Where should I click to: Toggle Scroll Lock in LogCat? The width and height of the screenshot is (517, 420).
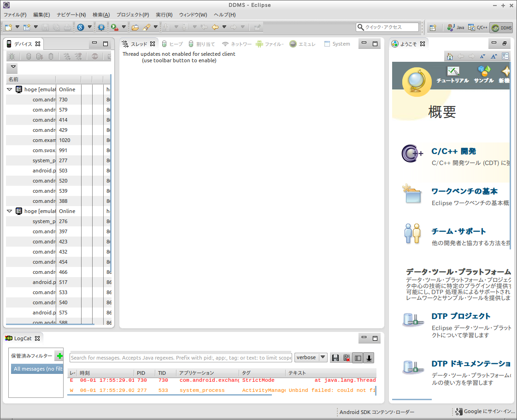point(369,358)
